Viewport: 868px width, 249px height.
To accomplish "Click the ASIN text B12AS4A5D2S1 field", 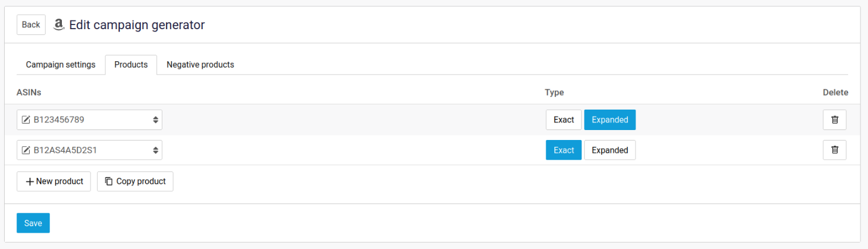I will click(82, 150).
